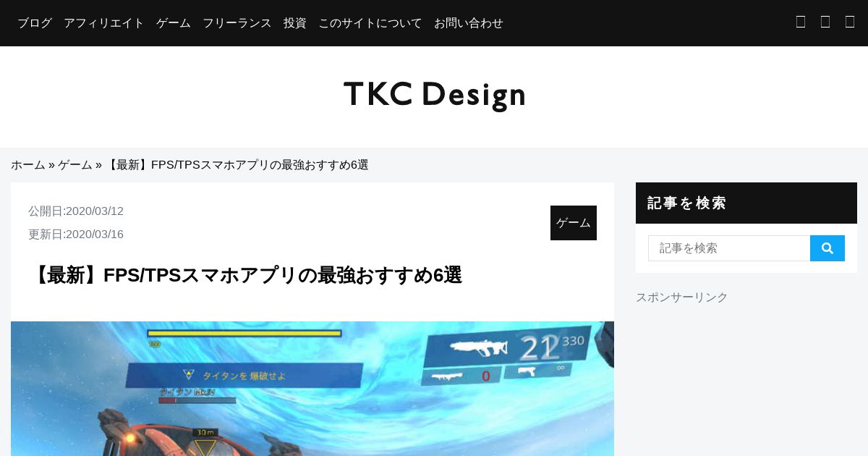Open the お問い合わせ menu item
This screenshot has height=456, width=868.
tap(469, 23)
